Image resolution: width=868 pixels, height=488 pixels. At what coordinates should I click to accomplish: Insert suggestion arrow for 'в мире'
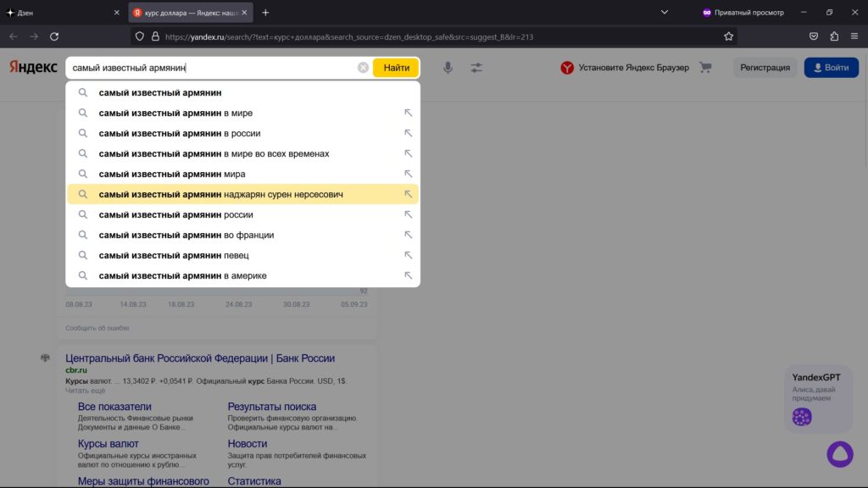[x=408, y=113]
